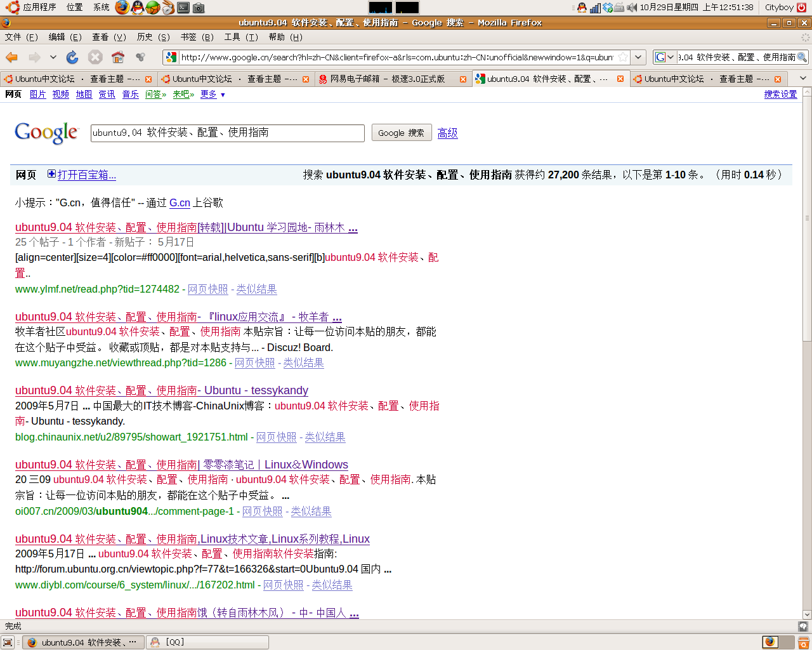Open the 零零漆笔记 Linux&Windows result
Viewport: 812px width, 650px height.
tap(181, 465)
